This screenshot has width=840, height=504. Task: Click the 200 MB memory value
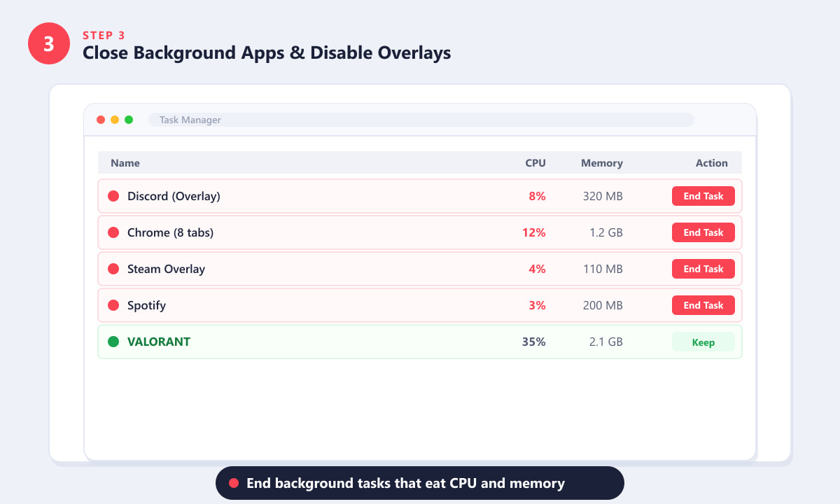tap(603, 305)
